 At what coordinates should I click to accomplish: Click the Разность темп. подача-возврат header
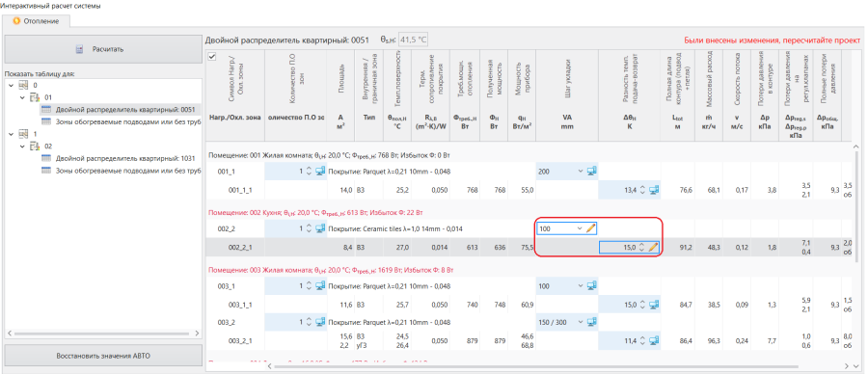(x=629, y=94)
